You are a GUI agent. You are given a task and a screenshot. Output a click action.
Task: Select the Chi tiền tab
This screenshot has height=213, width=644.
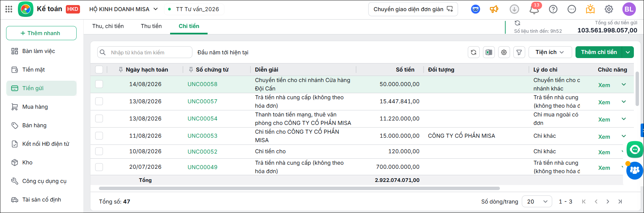coord(189,26)
